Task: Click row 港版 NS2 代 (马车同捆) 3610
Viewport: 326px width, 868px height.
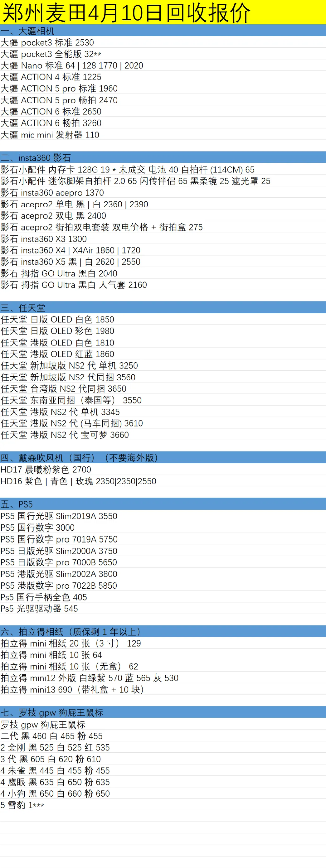Action: pyautogui.click(x=163, y=423)
